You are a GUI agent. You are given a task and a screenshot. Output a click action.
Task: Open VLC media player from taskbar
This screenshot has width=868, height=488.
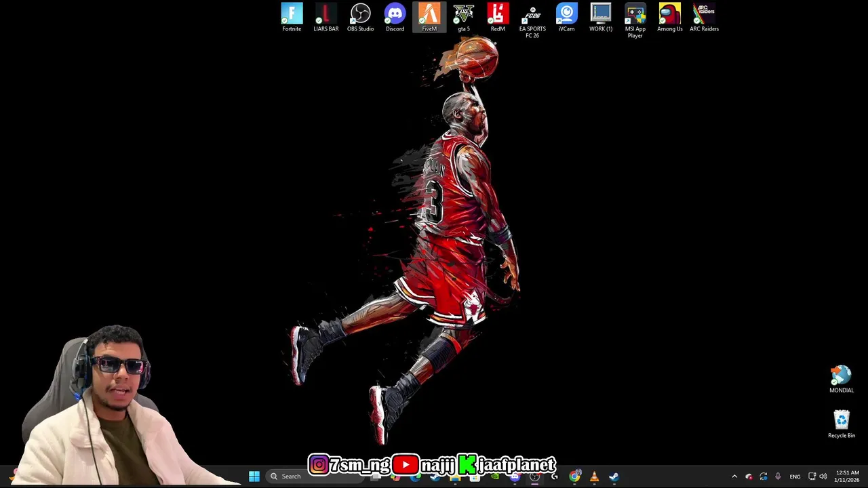pyautogui.click(x=594, y=476)
